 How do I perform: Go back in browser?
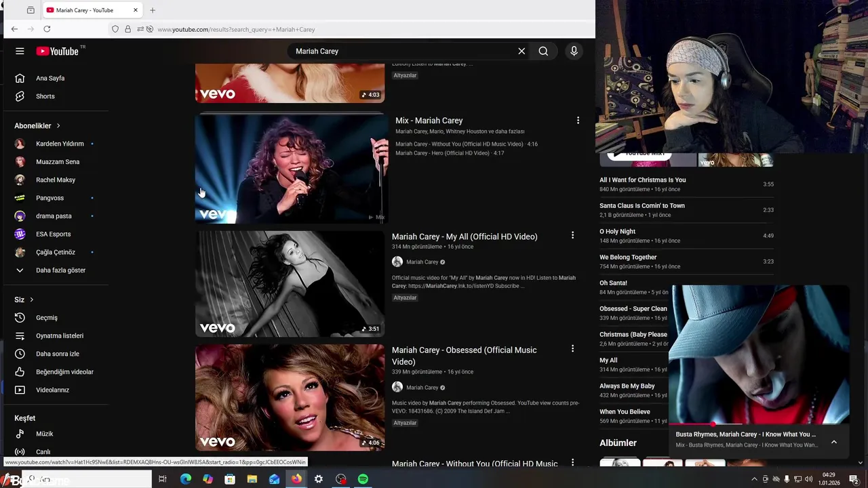[x=14, y=29]
